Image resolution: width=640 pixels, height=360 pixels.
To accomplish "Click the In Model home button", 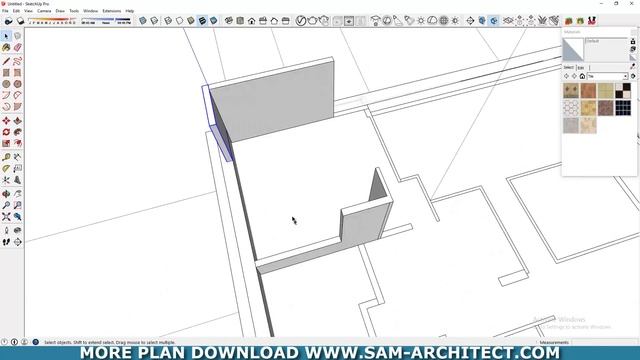I will tap(582, 76).
